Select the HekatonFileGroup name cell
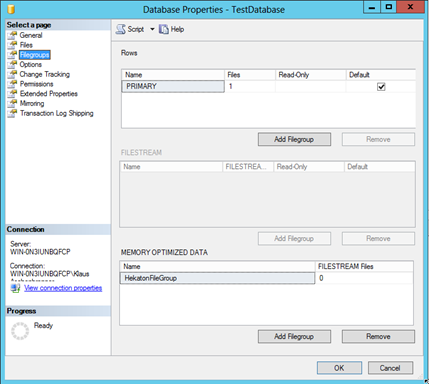The width and height of the screenshot is (429, 384). click(217, 278)
